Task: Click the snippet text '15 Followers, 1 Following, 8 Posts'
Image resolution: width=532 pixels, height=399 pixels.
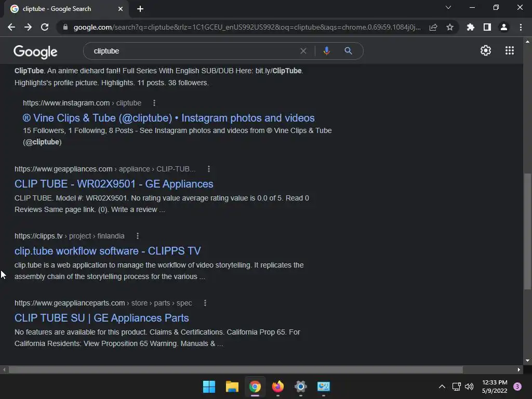Action: click(78, 130)
